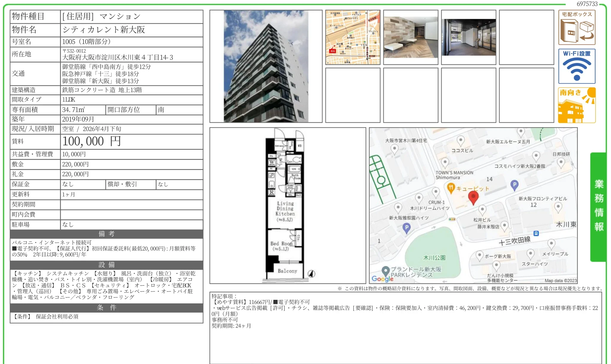Screen dimensions: 611x364
Task: Click the 備考 section header
Action: pos(106,234)
